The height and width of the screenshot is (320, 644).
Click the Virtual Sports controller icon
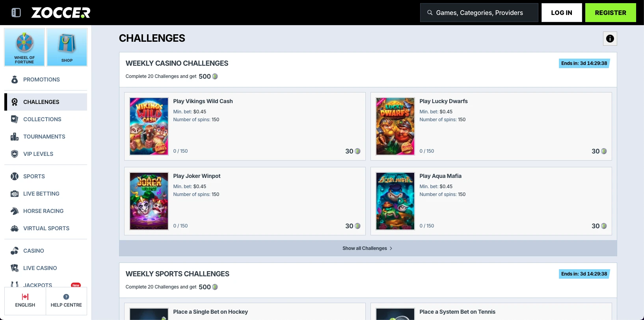(15, 228)
